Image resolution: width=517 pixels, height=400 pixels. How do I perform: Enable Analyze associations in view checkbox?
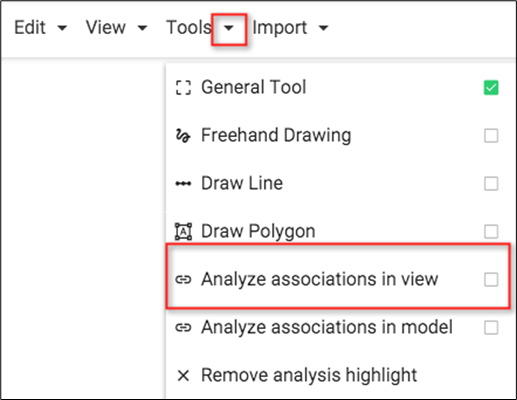pos(491,279)
